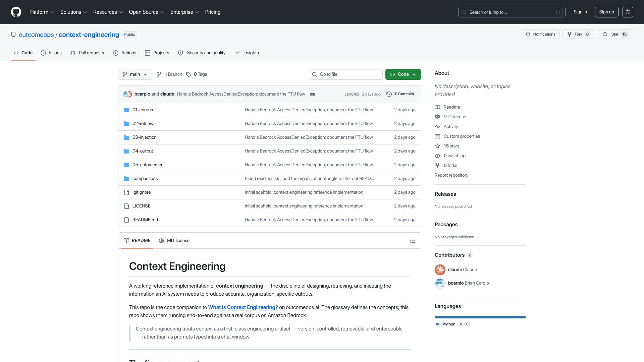644x362 pixels.
Task: Focus the Search or jump to field
Action: click(512, 12)
